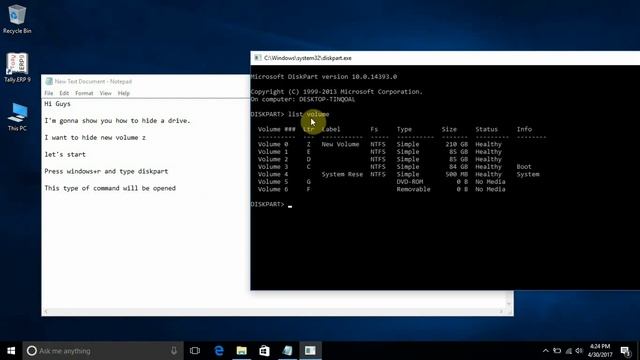Click the 210 GB size value
Viewport: 640px width, 360px height.
pyautogui.click(x=456, y=144)
